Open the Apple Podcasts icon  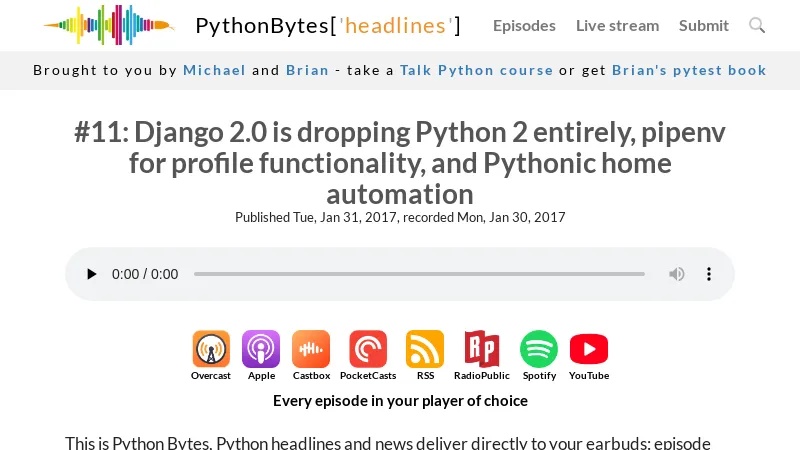261,349
